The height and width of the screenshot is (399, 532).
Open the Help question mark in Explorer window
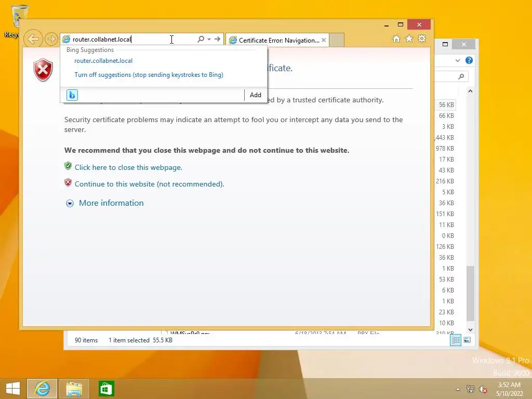[x=469, y=60]
